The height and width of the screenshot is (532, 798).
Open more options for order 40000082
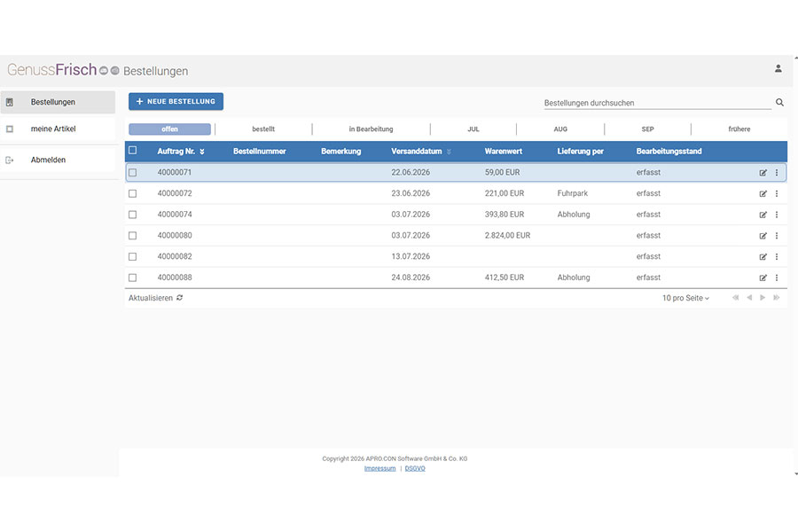pyautogui.click(x=777, y=256)
